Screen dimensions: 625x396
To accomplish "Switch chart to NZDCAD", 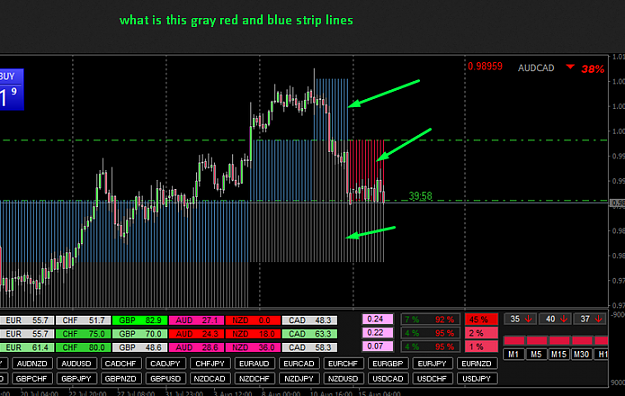I will [x=210, y=378].
